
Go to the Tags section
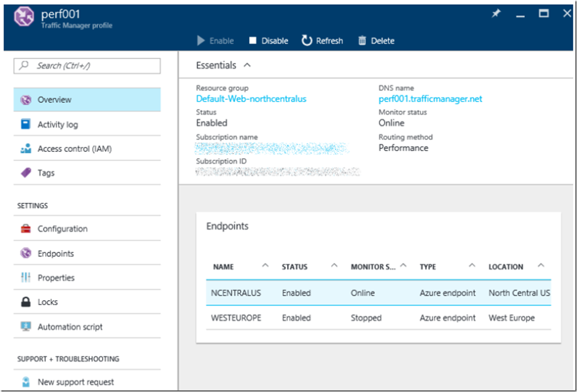coord(87,172)
